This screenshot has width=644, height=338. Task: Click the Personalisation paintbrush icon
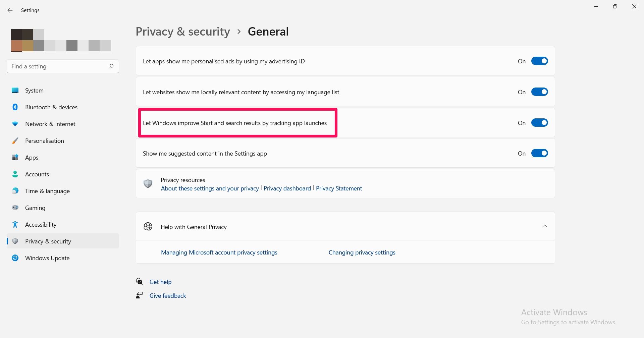coord(15,140)
